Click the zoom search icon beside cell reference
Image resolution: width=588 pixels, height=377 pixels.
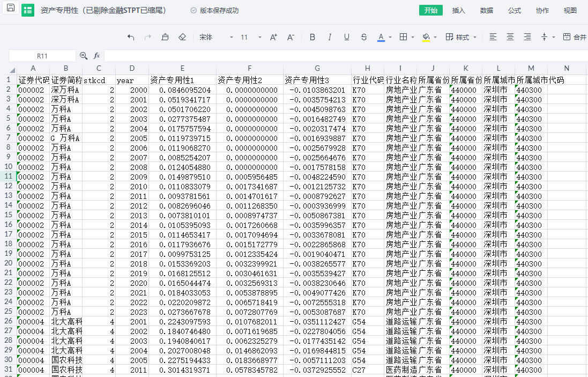pyautogui.click(x=84, y=56)
